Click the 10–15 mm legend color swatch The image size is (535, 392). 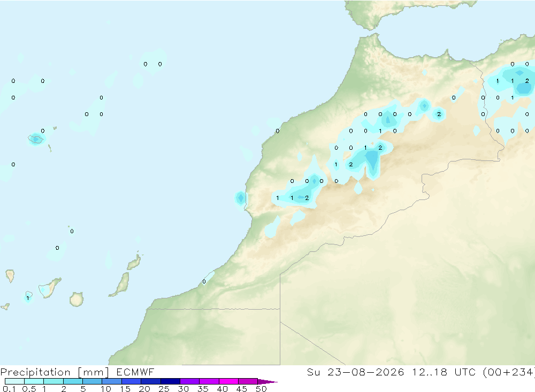pyautogui.click(x=112, y=381)
